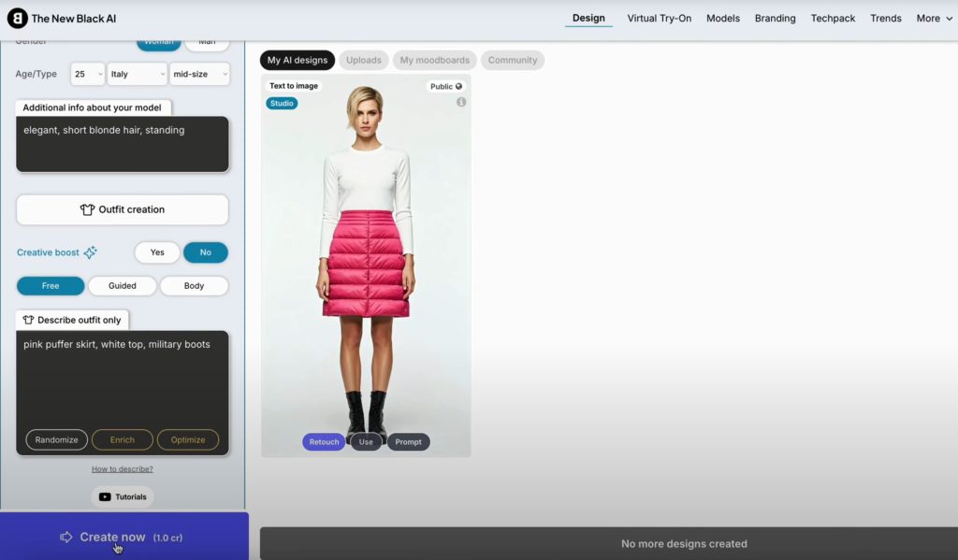Image resolution: width=958 pixels, height=560 pixels.
Task: Click the Creative boost sparkle icon
Action: 91,252
